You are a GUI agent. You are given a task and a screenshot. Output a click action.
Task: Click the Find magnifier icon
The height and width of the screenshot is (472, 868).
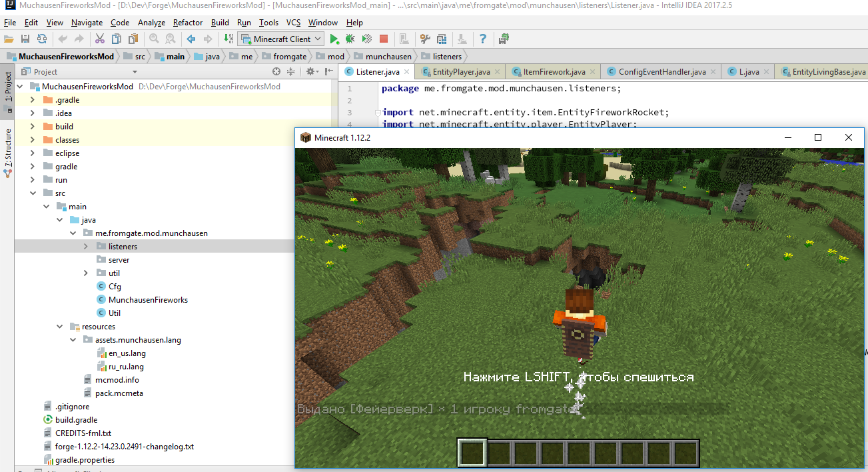coord(154,39)
